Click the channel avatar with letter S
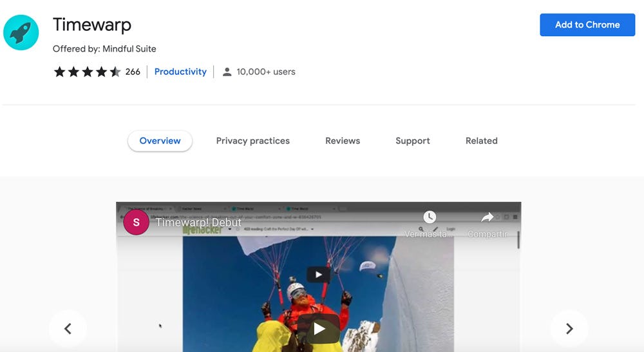This screenshot has height=352, width=644. click(x=136, y=222)
